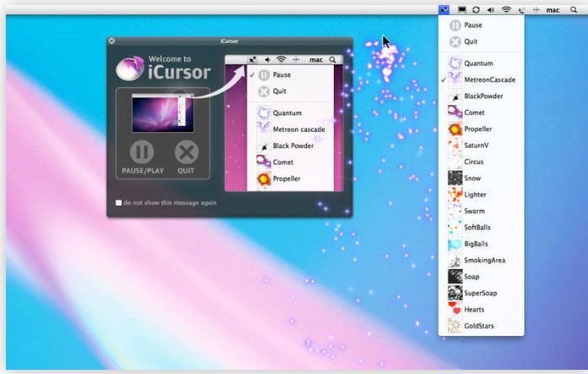Open Spotlight search in menu bar
Viewport: 588px width, 374px height.
pos(575,10)
